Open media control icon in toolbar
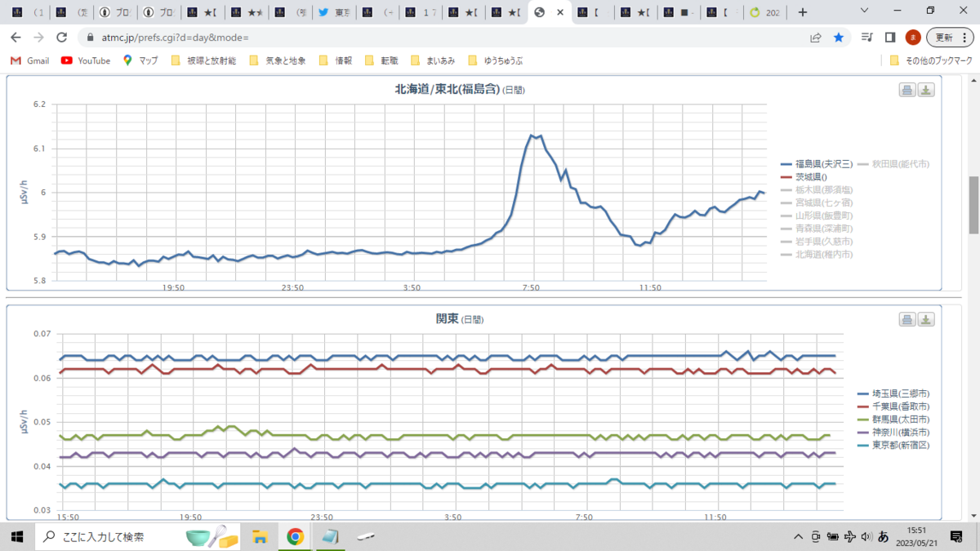Image resolution: width=980 pixels, height=551 pixels. (867, 38)
